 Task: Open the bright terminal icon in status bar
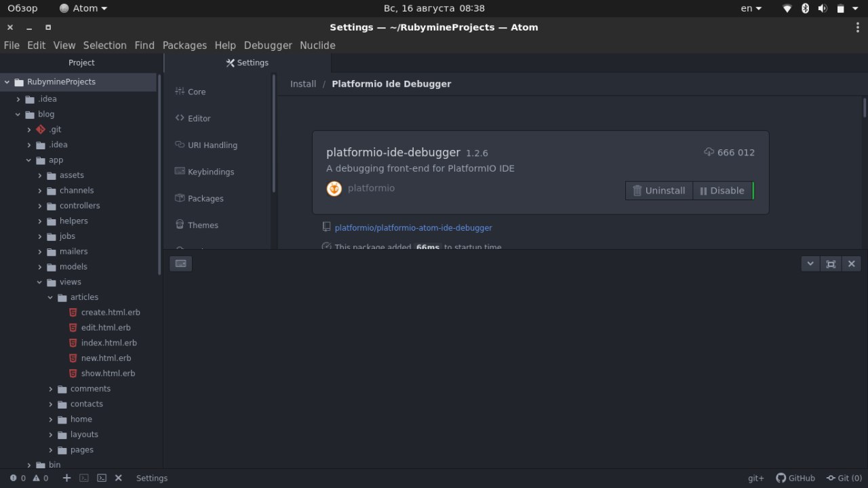(x=101, y=478)
